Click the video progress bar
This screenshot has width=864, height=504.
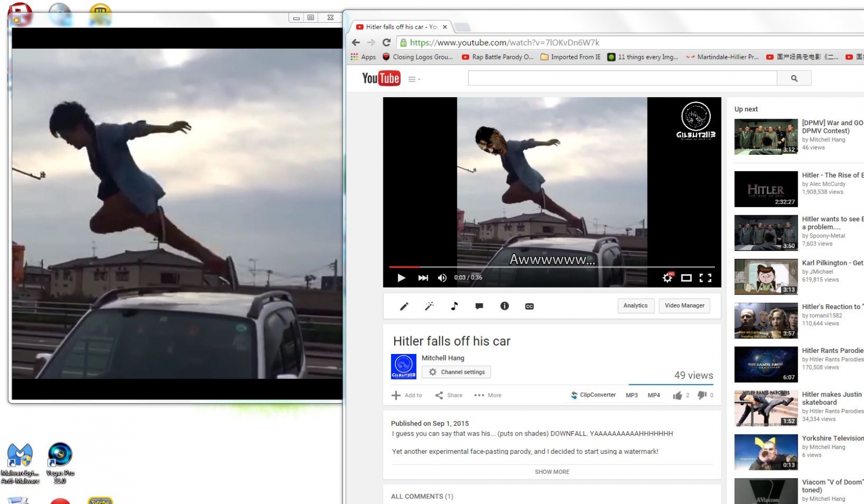[x=551, y=267]
